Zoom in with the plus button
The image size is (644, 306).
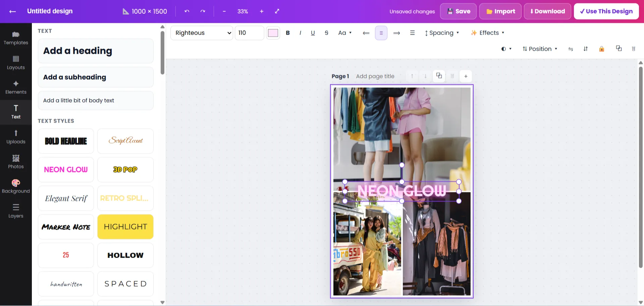pos(262,11)
